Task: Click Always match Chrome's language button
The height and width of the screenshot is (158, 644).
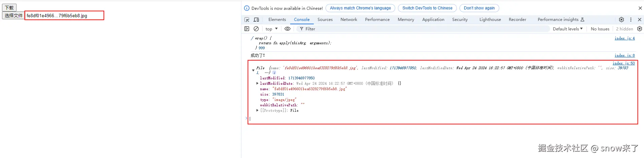Action: point(360,8)
